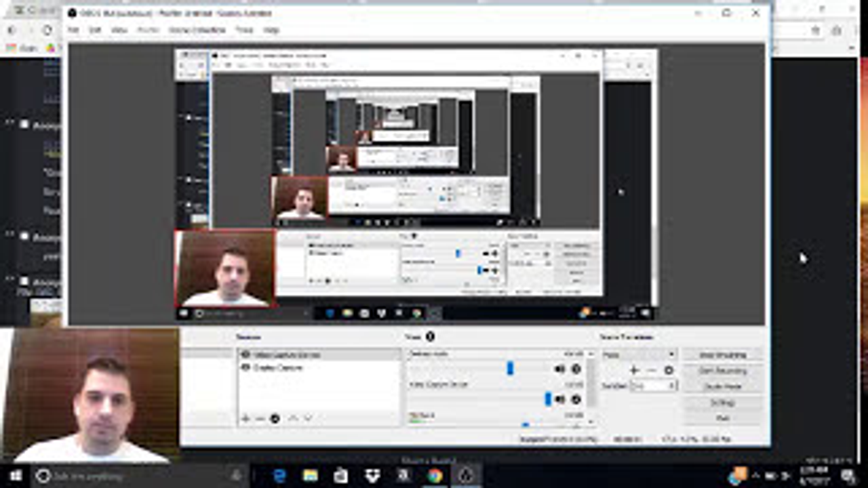Hide the Video Capture Device source
The height and width of the screenshot is (488, 868).
(245, 354)
